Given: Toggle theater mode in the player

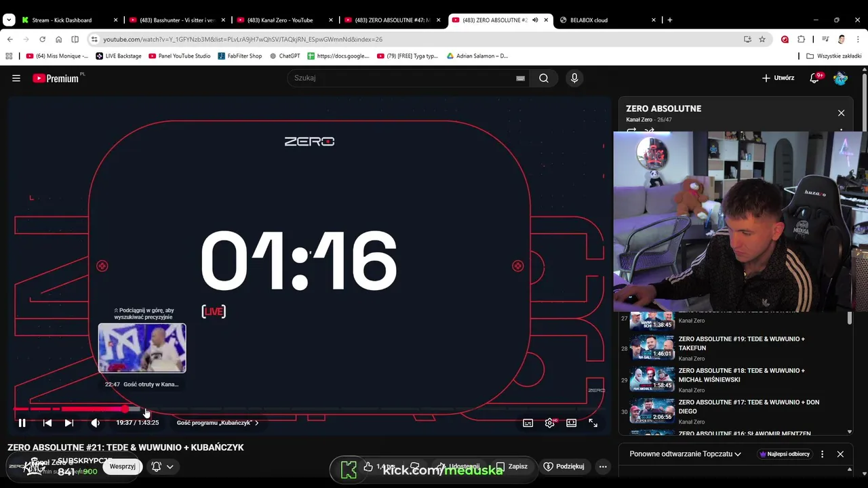Looking at the screenshot, I should pyautogui.click(x=572, y=423).
